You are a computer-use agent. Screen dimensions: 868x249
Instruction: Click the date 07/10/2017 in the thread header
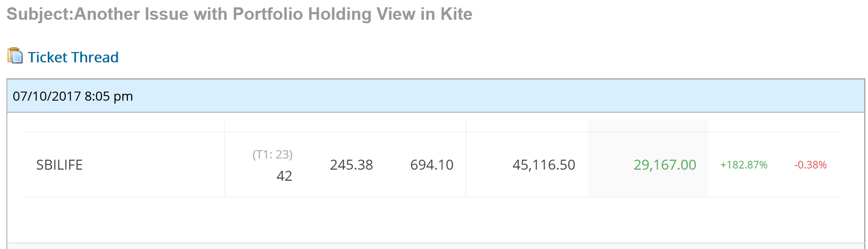tap(47, 96)
